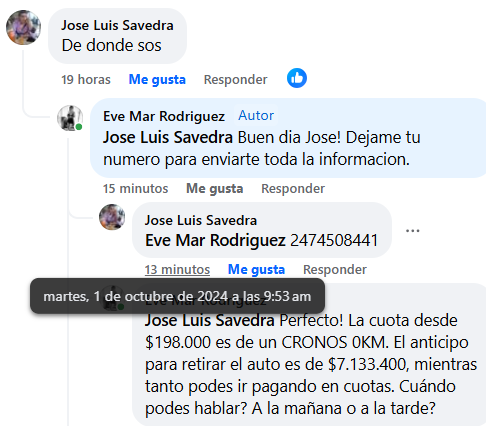Toggle Me gusta on Eve's 'Buen dia Jose' reply
This screenshot has width=486, height=426.
tap(214, 189)
